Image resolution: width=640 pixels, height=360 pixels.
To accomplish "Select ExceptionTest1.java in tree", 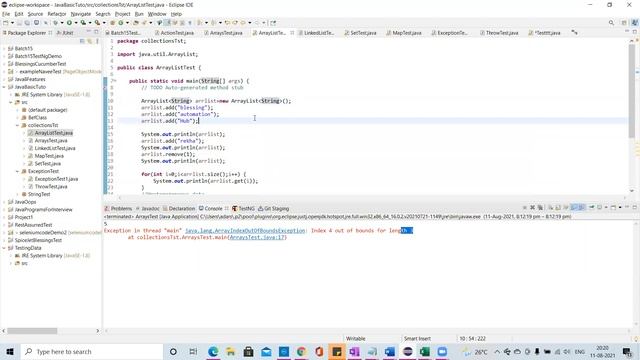I will pos(56,179).
